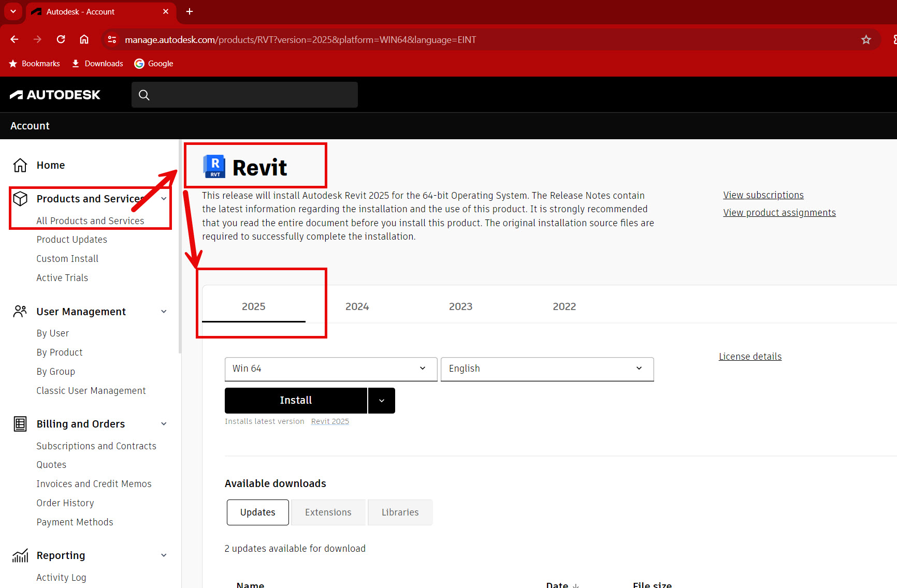This screenshot has height=588, width=897.
Task: Open Active Trials
Action: pos(62,278)
